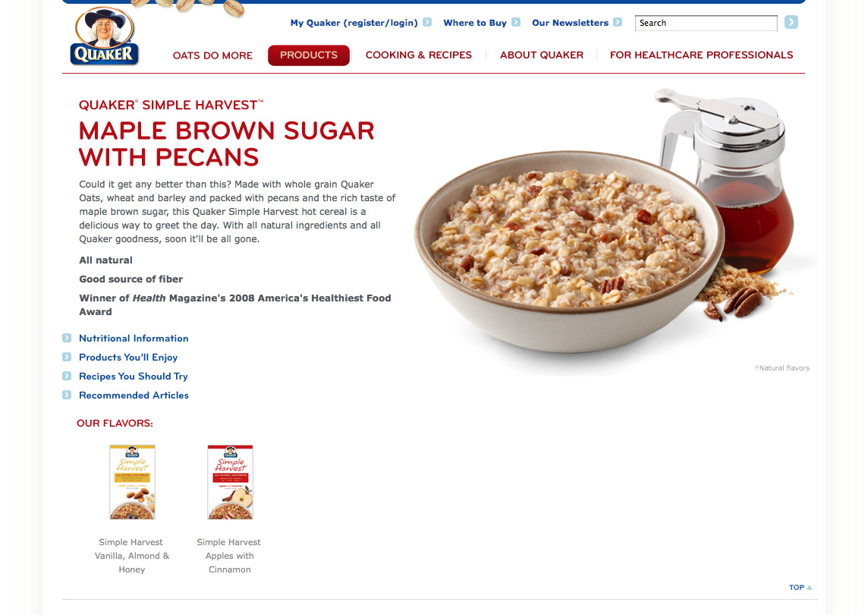Click the arrow icon beside Where to Buy
This screenshot has height=615, width=868.
tap(515, 22)
